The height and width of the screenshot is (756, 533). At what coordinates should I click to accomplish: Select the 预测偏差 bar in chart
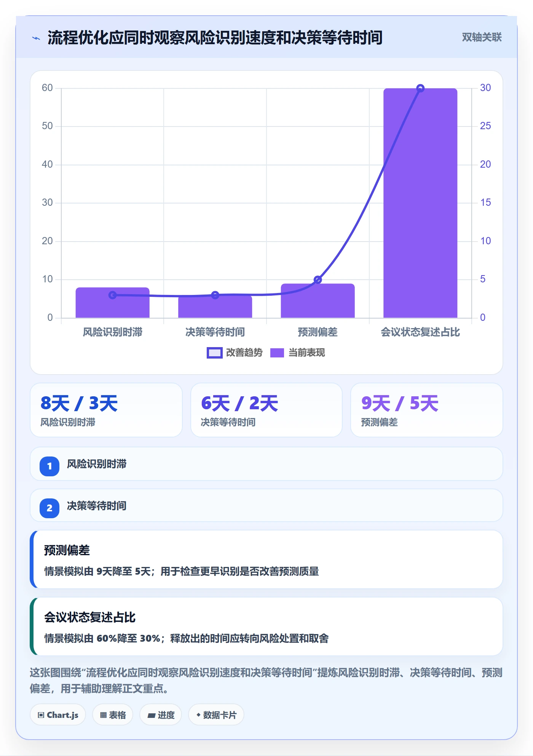[318, 301]
